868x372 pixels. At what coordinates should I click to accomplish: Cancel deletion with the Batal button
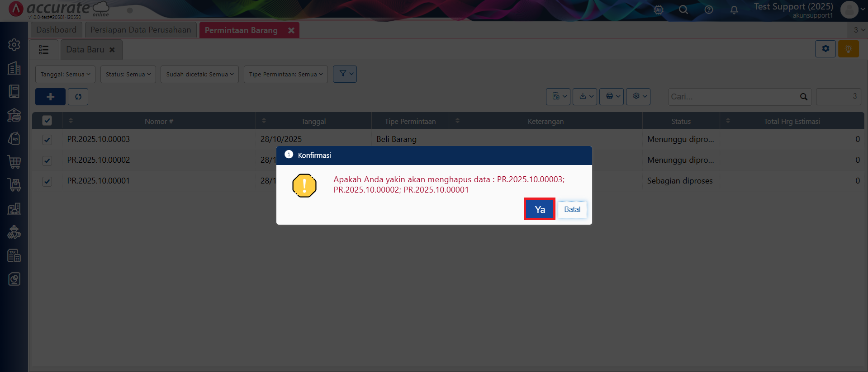pos(572,210)
